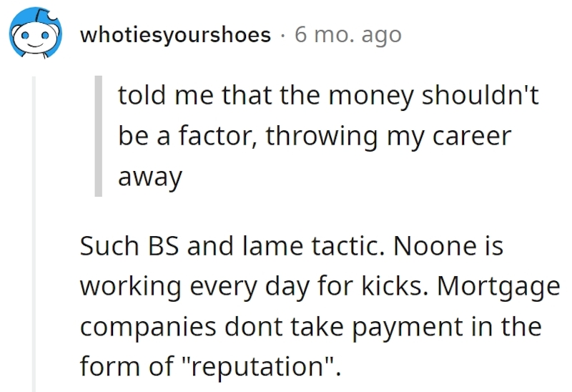Click the word "reputation" in quotes
Viewport: 572px width, 392px height.
tap(257, 367)
